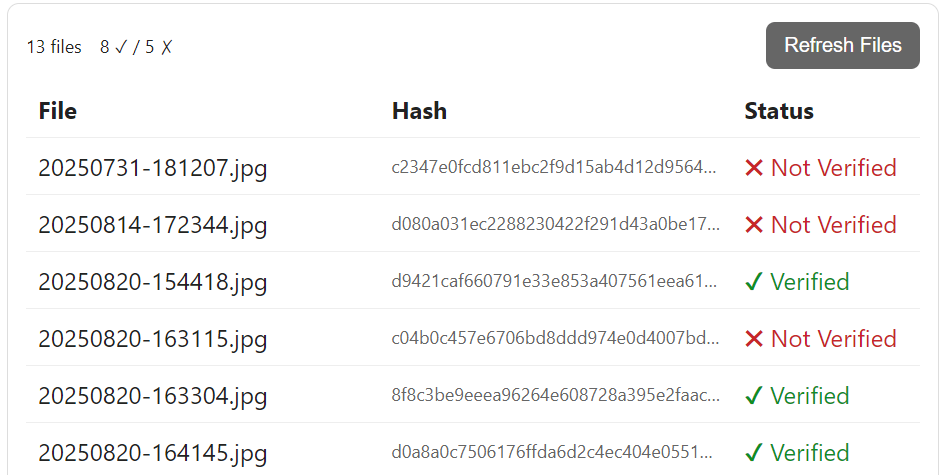Open file 20250731-181207.jpg

153,168
